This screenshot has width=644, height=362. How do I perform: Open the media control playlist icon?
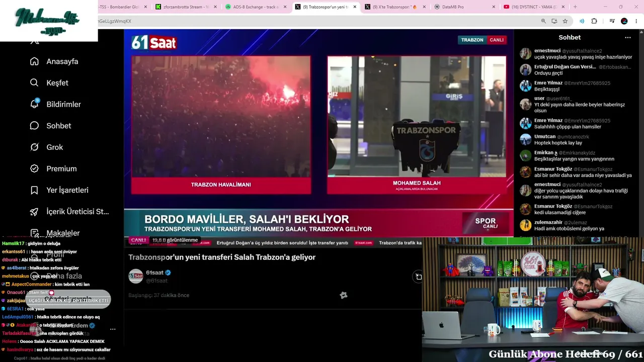point(612,21)
